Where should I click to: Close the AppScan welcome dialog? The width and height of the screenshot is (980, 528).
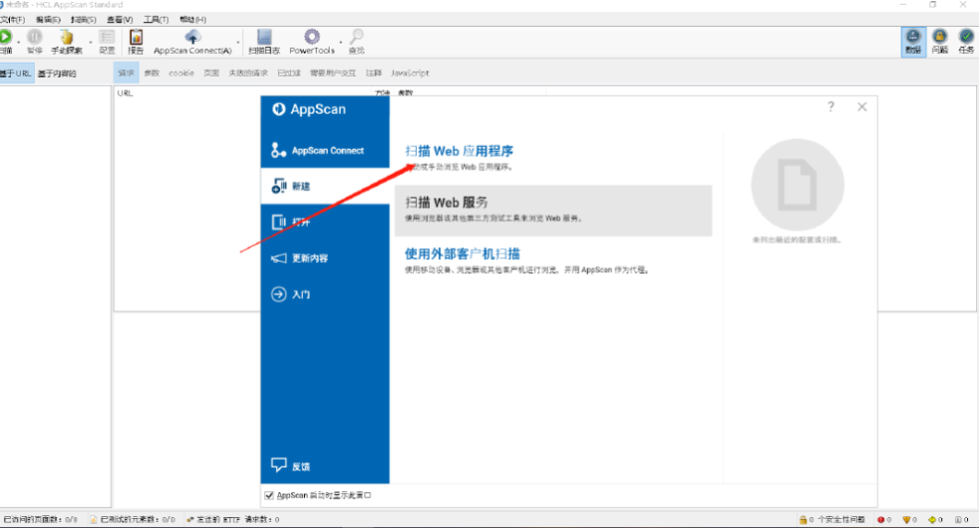tap(862, 107)
